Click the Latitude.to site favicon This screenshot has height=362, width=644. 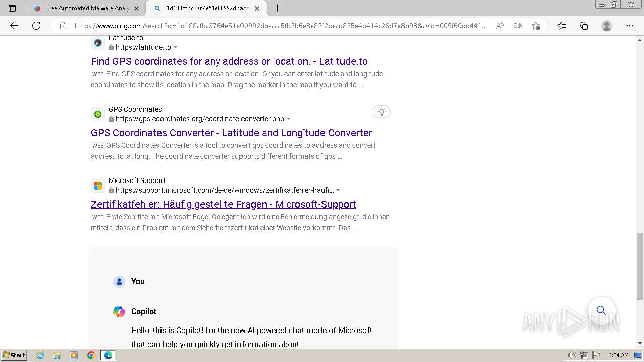(98, 43)
